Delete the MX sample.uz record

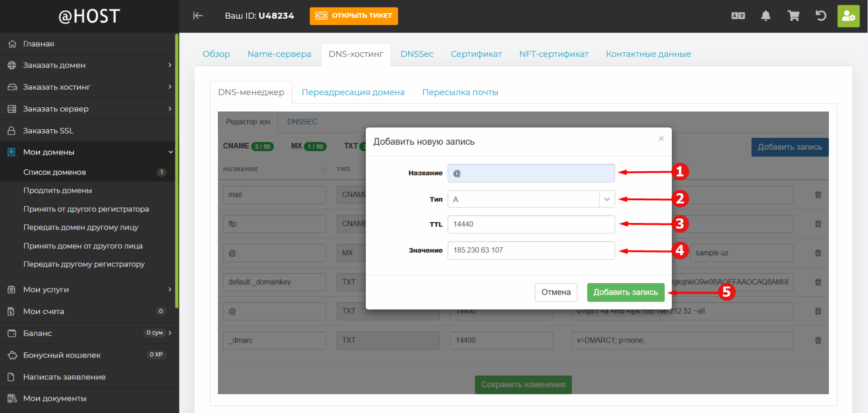point(818,253)
